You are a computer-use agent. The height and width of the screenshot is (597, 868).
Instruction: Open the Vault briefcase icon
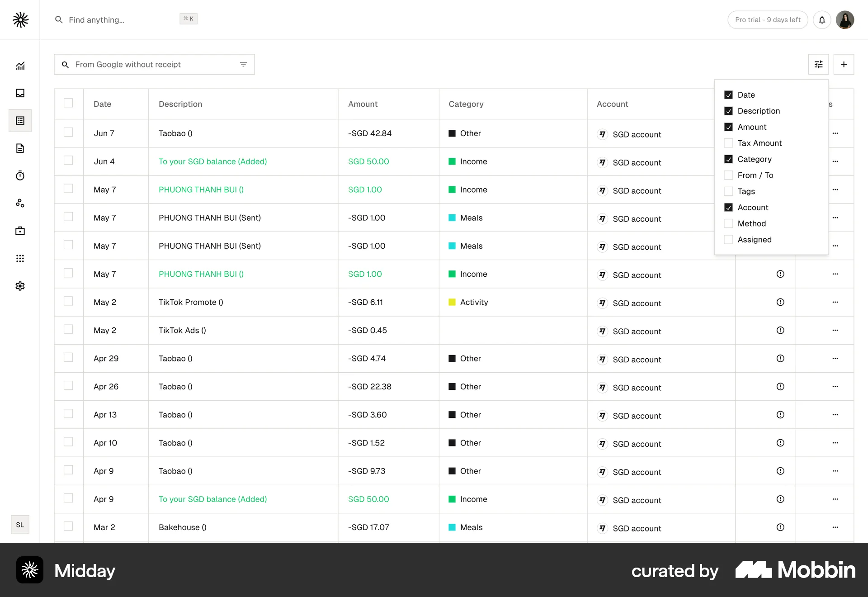point(20,231)
